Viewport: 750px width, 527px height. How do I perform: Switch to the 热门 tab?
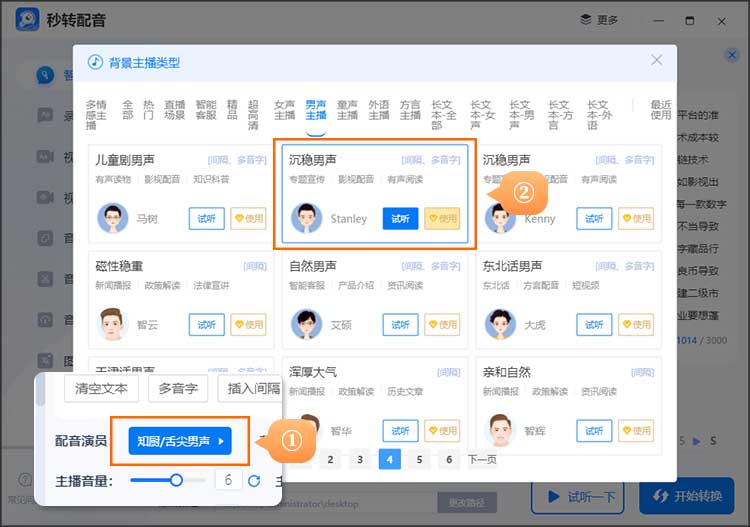(148, 110)
